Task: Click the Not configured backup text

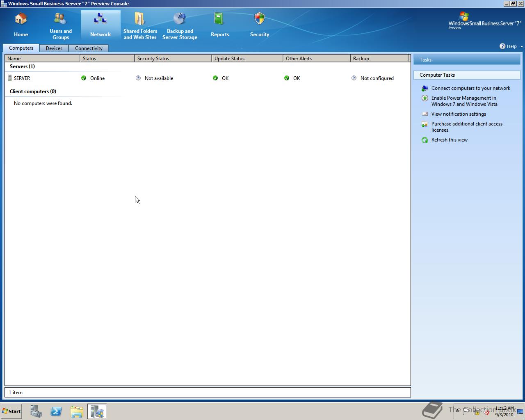Action: coord(377,78)
